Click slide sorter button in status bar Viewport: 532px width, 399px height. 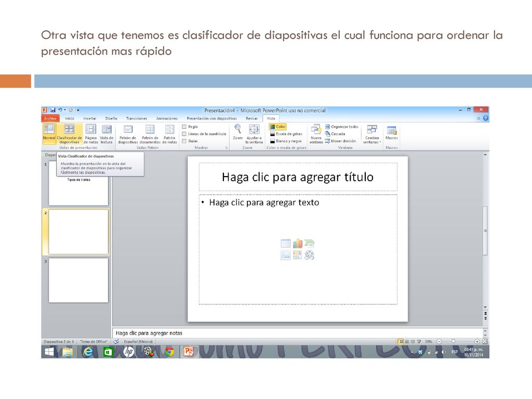tap(407, 342)
